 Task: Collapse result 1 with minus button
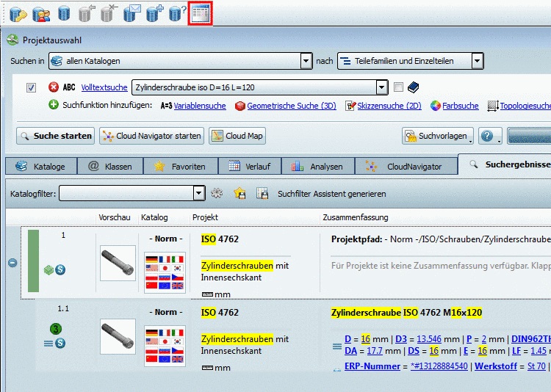coord(12,262)
